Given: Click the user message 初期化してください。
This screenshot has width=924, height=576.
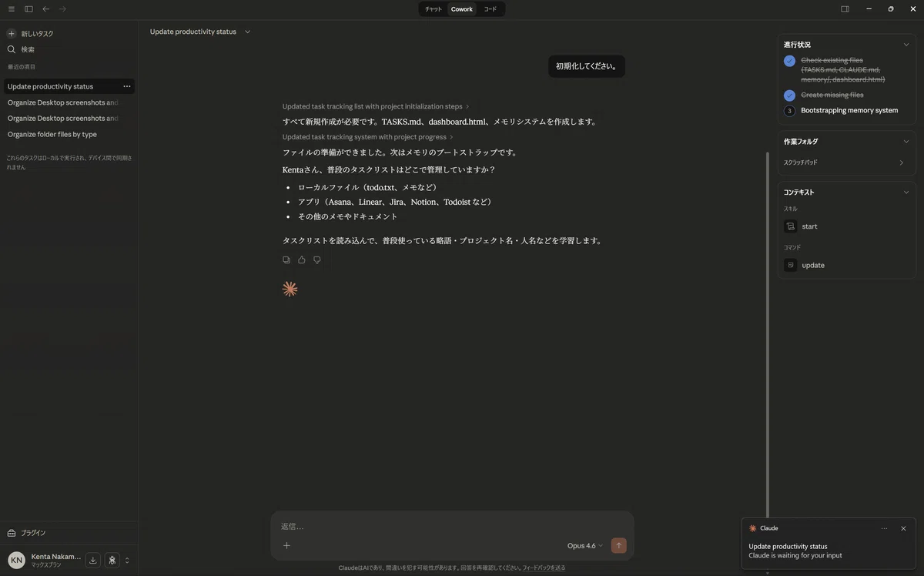Looking at the screenshot, I should pos(587,66).
